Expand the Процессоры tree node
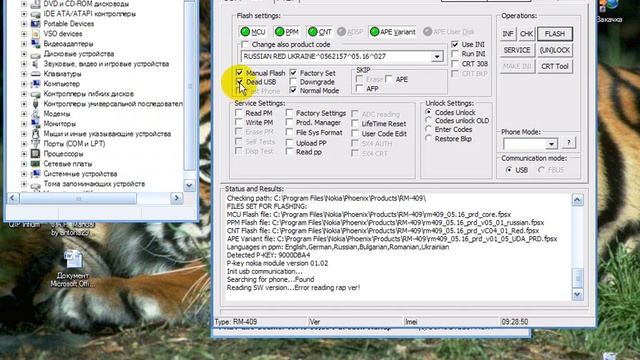The width and height of the screenshot is (640, 360). pyautogui.click(x=24, y=154)
